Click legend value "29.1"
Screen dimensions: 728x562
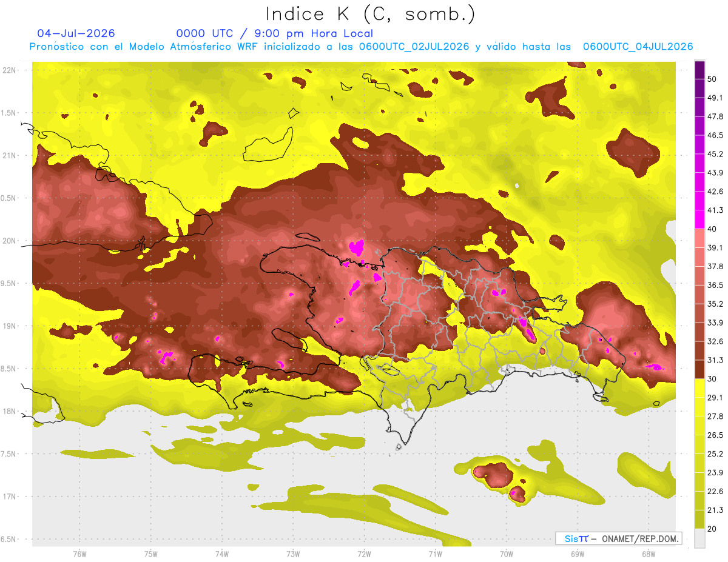tap(715, 397)
